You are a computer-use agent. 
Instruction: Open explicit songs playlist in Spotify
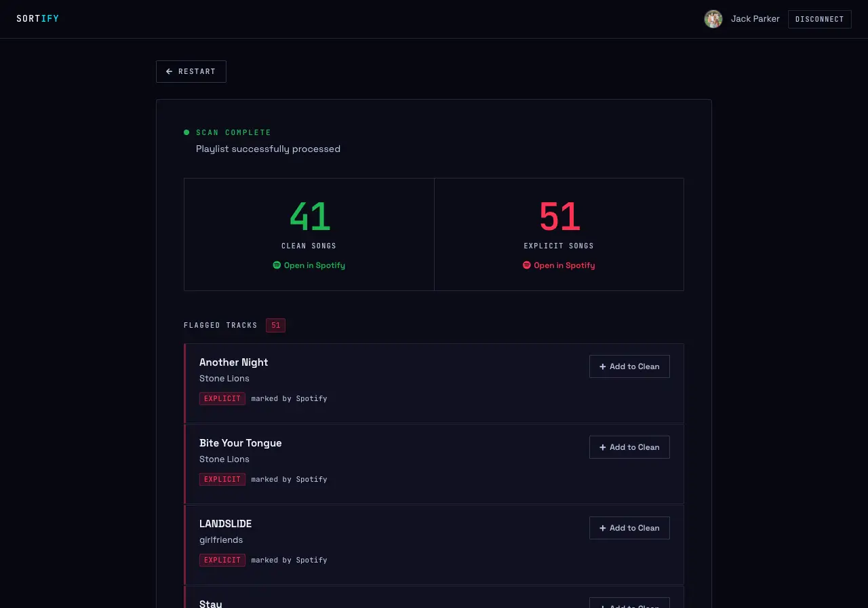tap(559, 265)
